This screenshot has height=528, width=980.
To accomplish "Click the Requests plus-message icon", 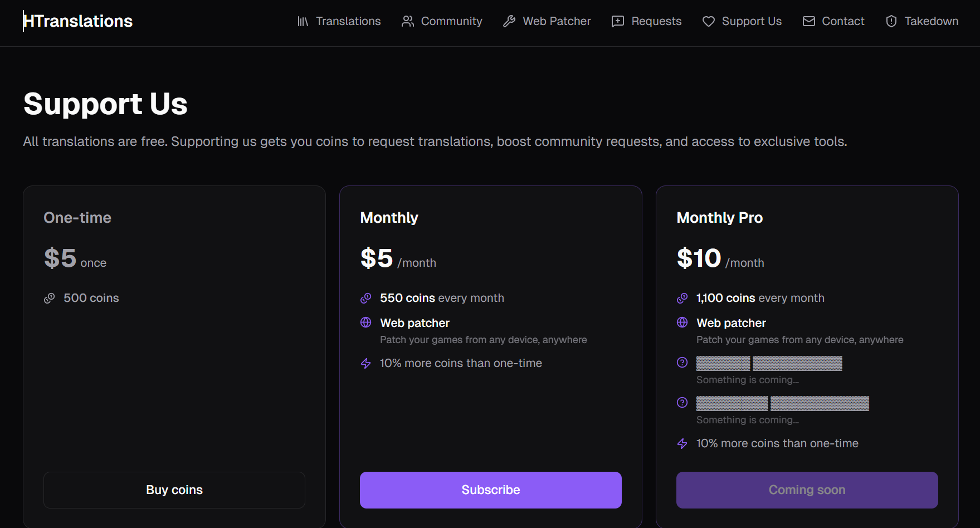I will click(x=618, y=21).
